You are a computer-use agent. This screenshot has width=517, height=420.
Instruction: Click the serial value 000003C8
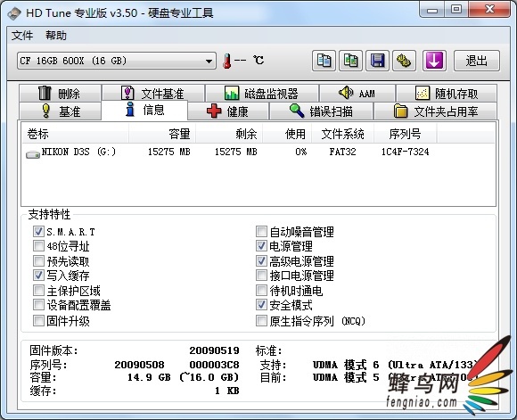coord(214,365)
